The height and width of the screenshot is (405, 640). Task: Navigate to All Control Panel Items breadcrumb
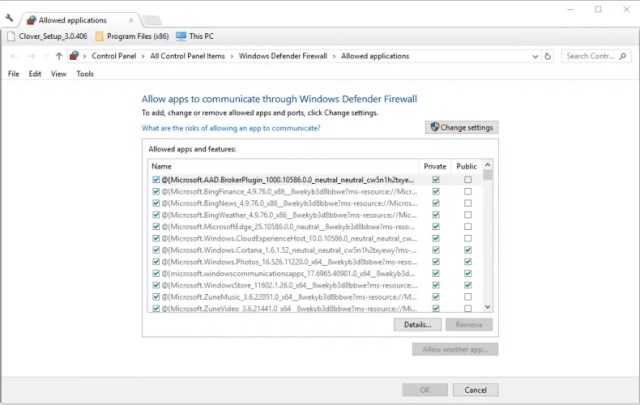click(x=187, y=56)
